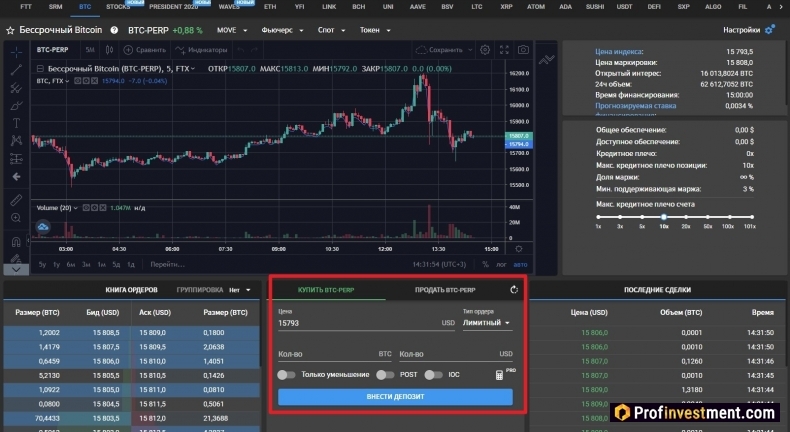The image size is (790, 432).
Task: Open the Цена индекса link
Action: (619, 51)
